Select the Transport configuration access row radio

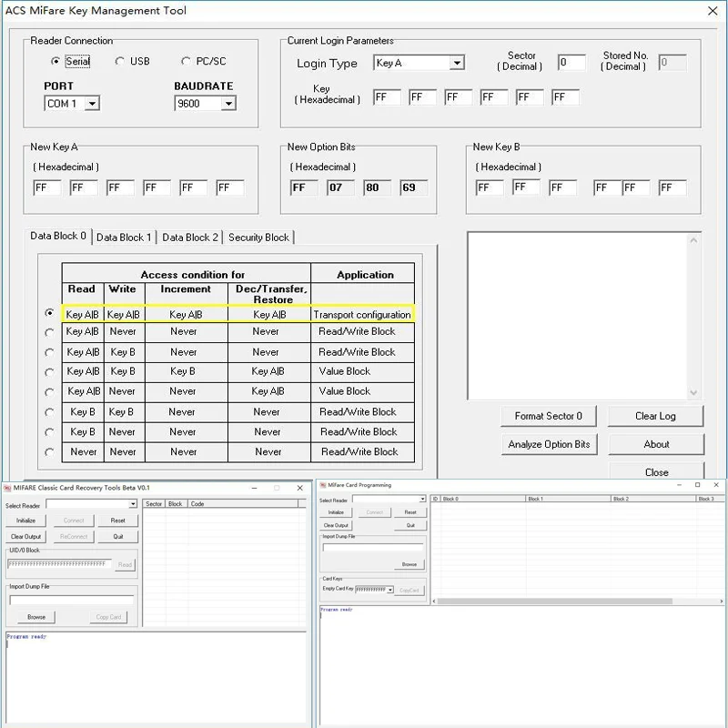coord(49,313)
